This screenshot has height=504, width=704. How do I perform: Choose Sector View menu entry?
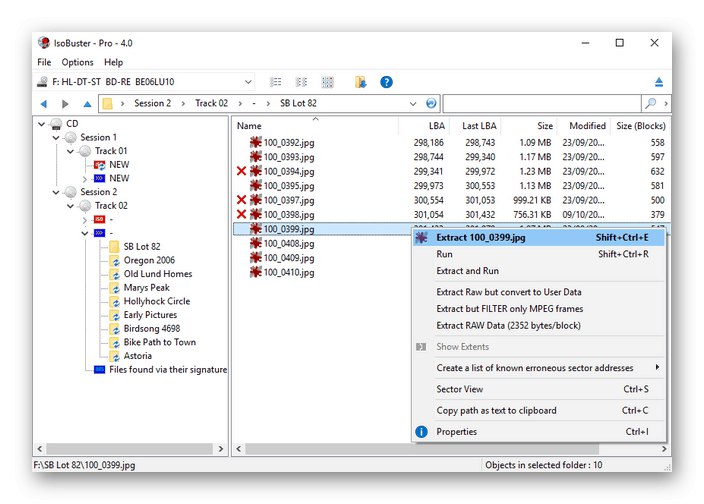tap(539, 390)
